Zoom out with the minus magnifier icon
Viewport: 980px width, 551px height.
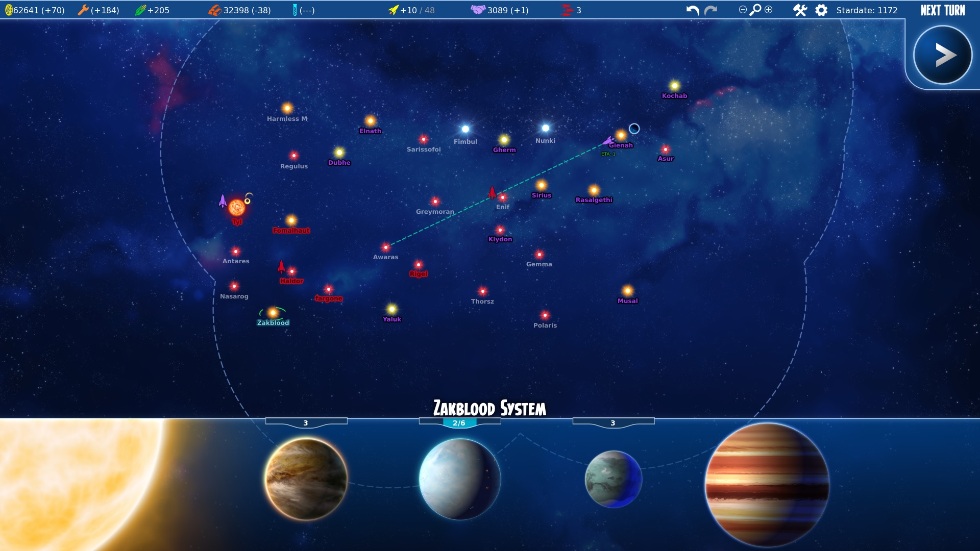pyautogui.click(x=743, y=10)
